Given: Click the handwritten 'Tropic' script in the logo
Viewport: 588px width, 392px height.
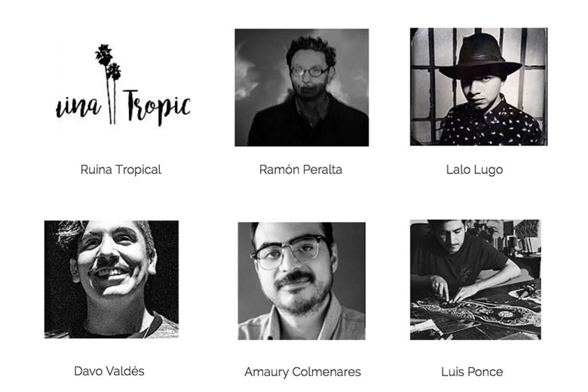Looking at the screenshot, I should click(157, 106).
